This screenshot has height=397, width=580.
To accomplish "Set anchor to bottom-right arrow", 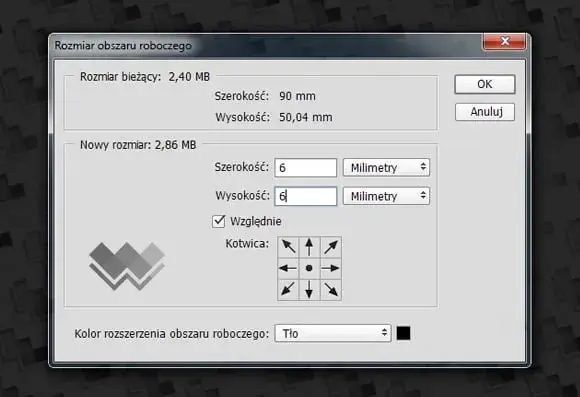I will (x=331, y=289).
